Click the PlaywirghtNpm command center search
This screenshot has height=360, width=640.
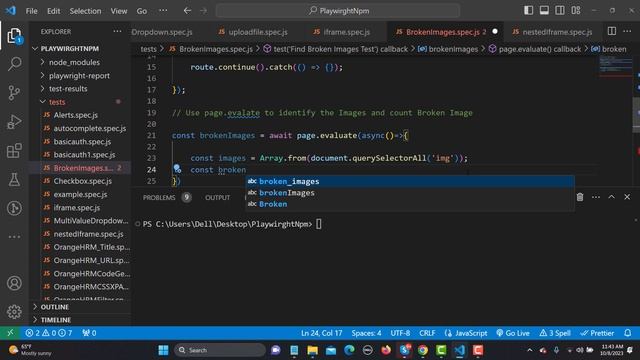tap(338, 11)
